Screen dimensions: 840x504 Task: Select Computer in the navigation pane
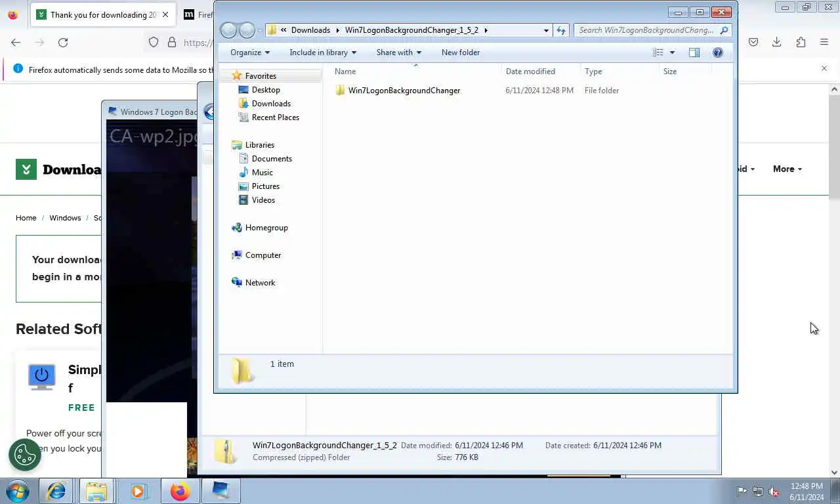[263, 255]
